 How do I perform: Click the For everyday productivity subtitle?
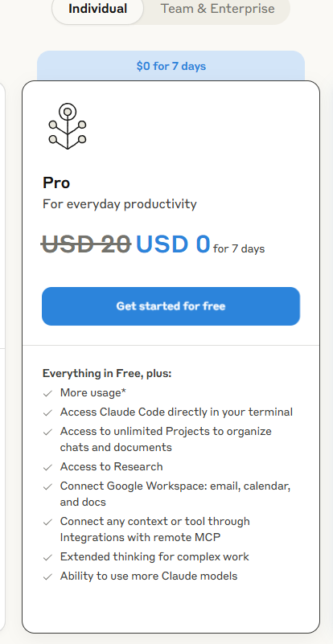pyautogui.click(x=120, y=204)
